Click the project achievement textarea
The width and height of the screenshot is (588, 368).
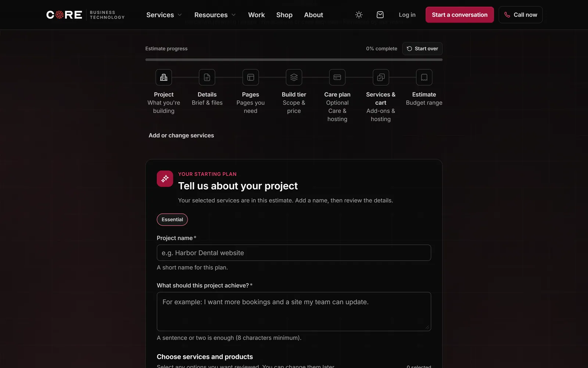pos(294,311)
